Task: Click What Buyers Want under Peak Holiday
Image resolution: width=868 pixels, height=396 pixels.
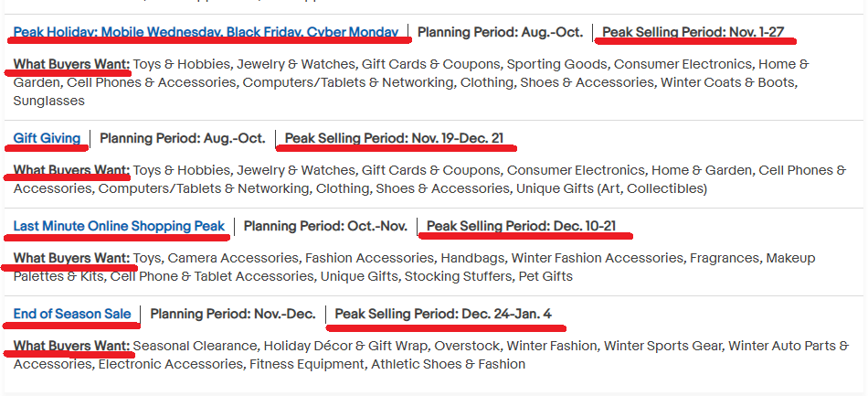Action: [x=72, y=65]
